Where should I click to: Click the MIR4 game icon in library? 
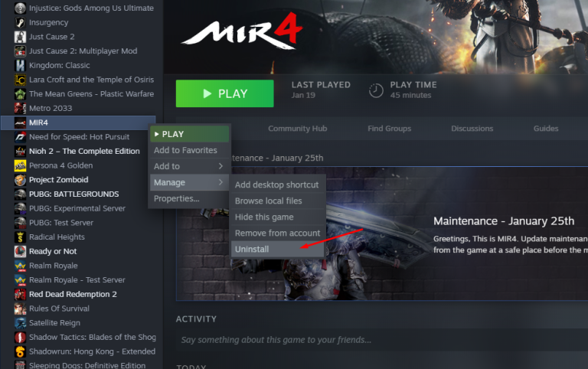(20, 122)
